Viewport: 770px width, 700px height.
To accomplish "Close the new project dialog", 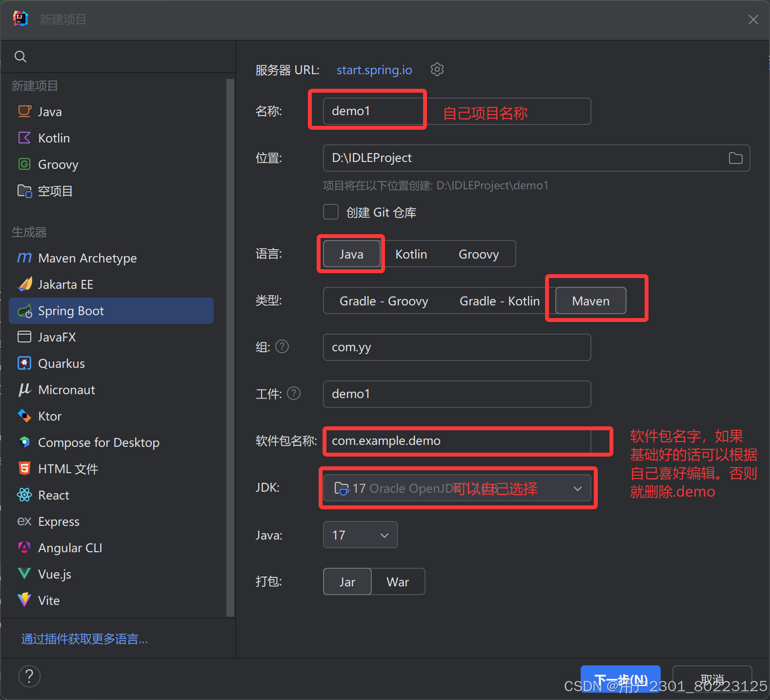I will [753, 20].
